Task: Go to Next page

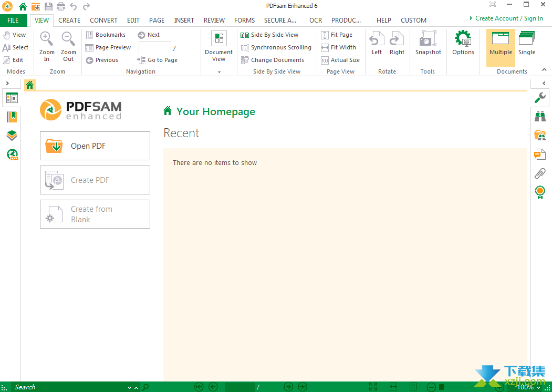Action: tap(149, 35)
